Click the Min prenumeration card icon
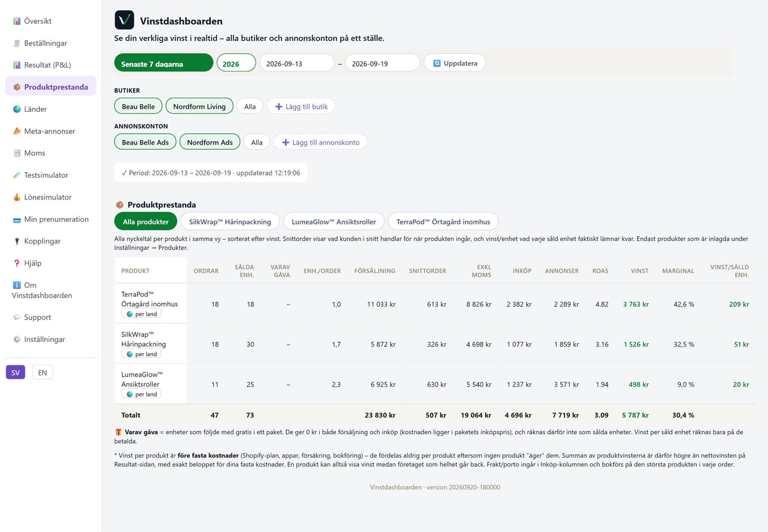The width and height of the screenshot is (768, 532). [17, 219]
